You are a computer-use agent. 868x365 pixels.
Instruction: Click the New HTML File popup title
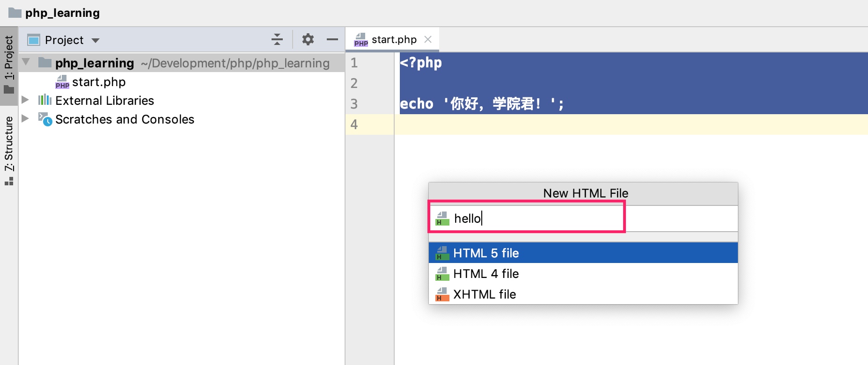tap(586, 193)
